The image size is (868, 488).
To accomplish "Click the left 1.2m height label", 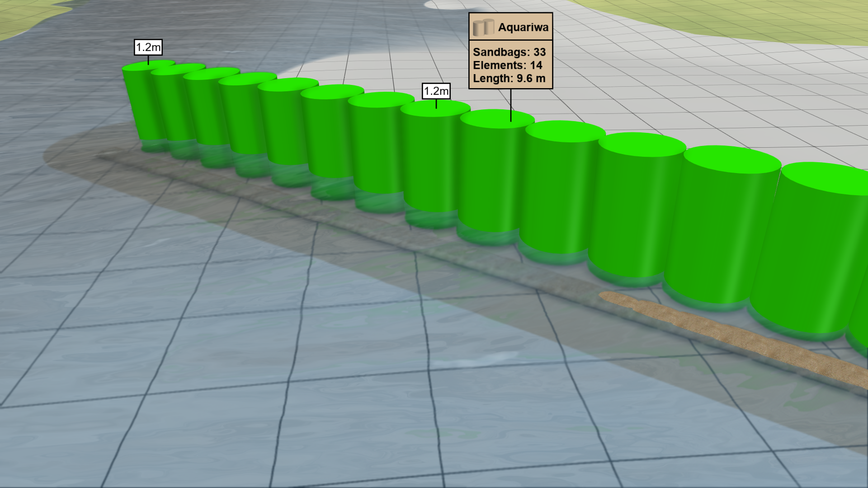I will tap(148, 46).
